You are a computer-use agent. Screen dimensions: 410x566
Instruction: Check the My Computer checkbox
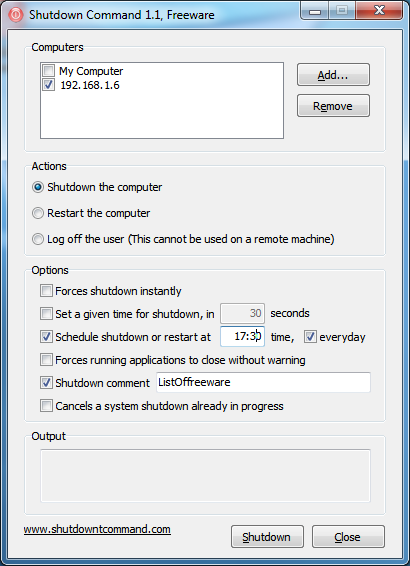49,70
